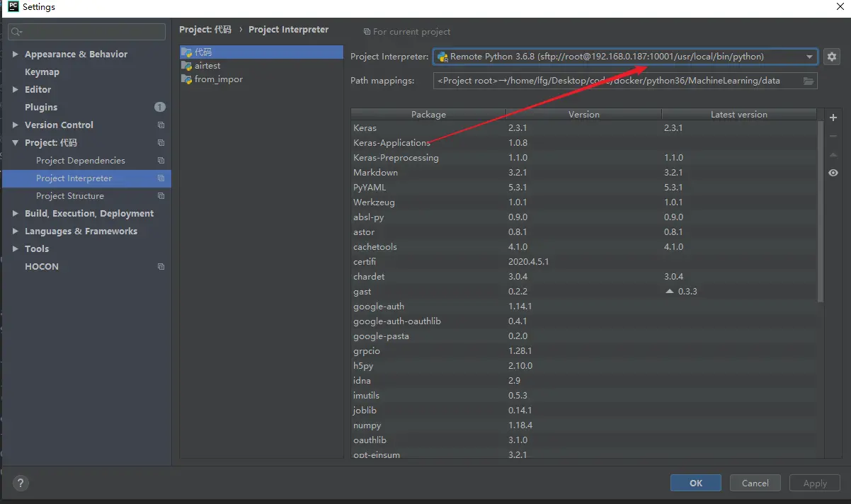This screenshot has width=851, height=504.
Task: Click the minus icon to uninstall package
Action: (x=833, y=136)
